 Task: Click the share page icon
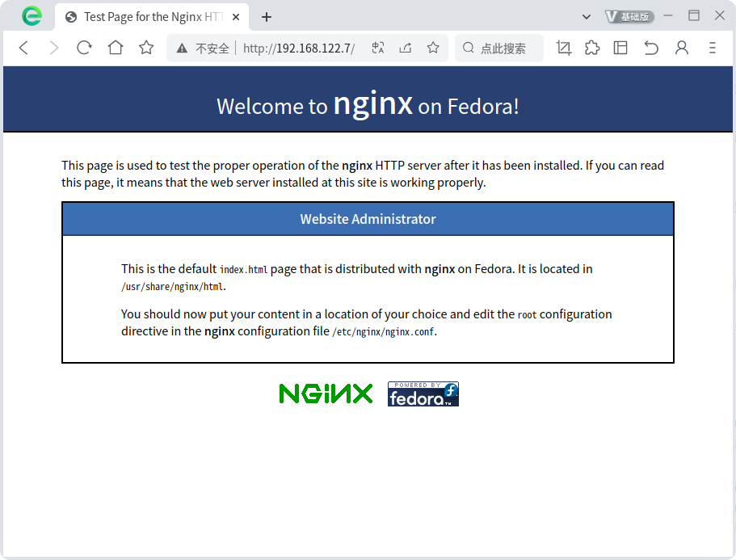(406, 48)
